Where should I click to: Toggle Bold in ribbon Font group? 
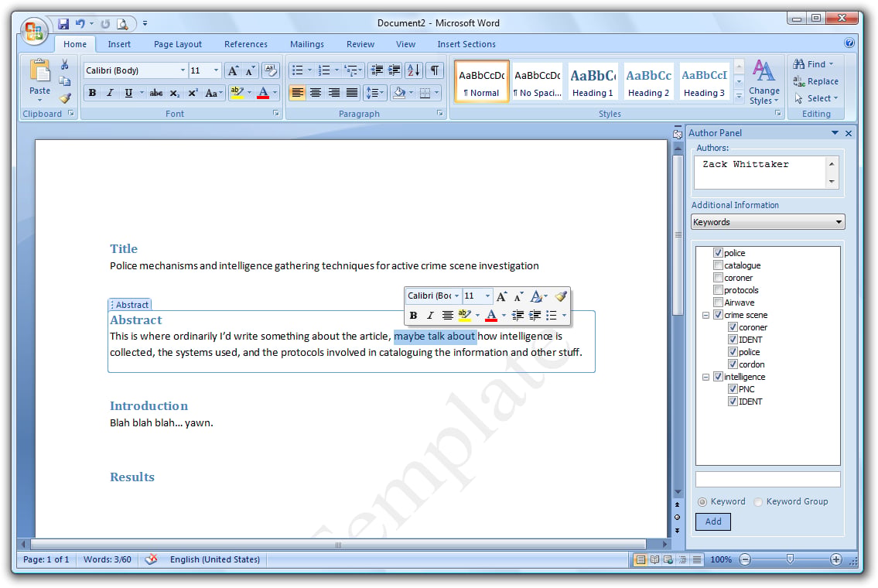click(x=92, y=93)
